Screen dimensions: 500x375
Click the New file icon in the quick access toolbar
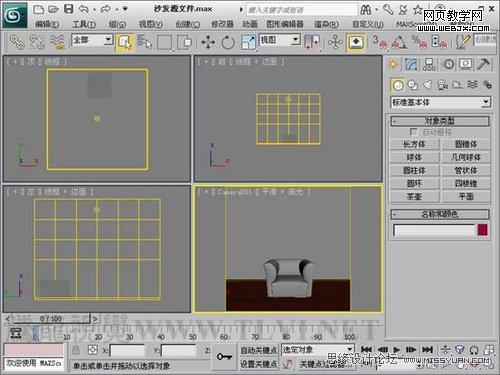point(39,9)
